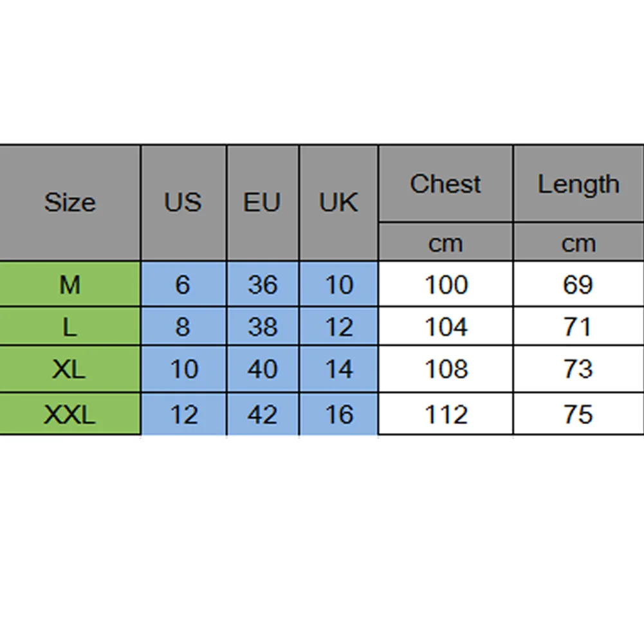Select the length value 73
Viewport: 644px width, 644px height.
tap(578, 369)
